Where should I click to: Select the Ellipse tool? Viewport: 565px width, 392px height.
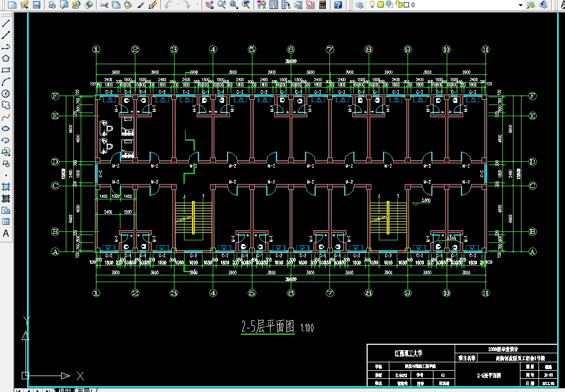pos(6,128)
